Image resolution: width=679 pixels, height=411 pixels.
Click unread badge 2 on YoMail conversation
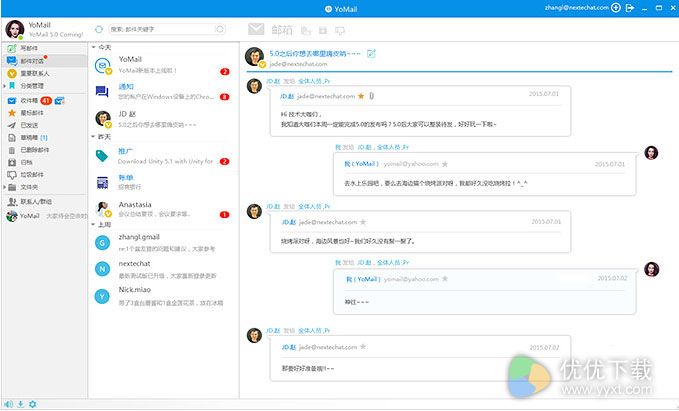[224, 71]
